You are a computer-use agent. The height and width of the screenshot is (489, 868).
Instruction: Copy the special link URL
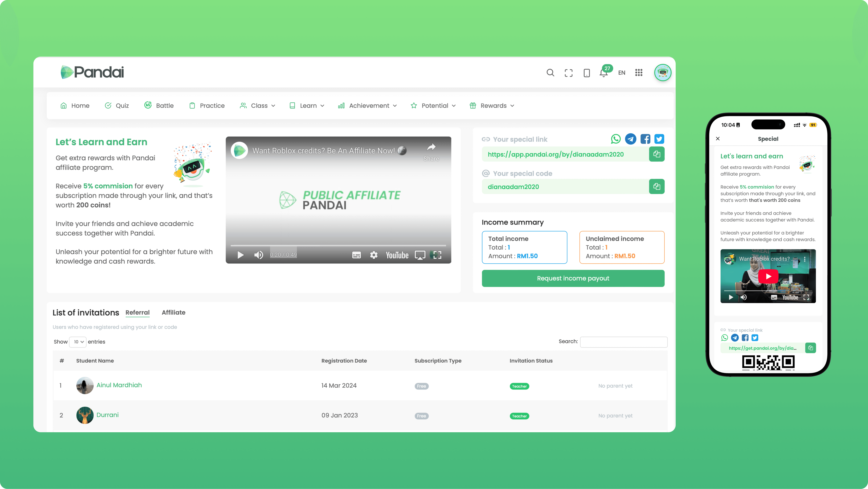click(656, 154)
